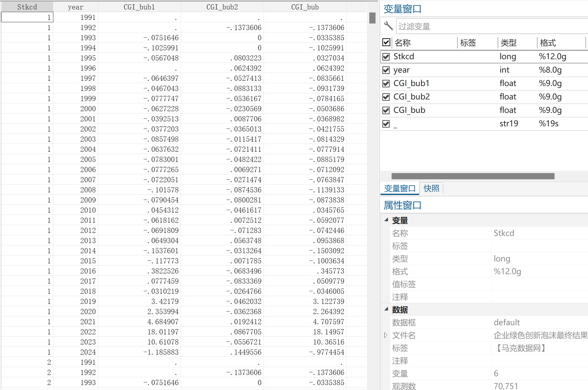Sort variables by the 名称 column header
Image resolution: width=588 pixels, height=390 pixels.
(403, 43)
